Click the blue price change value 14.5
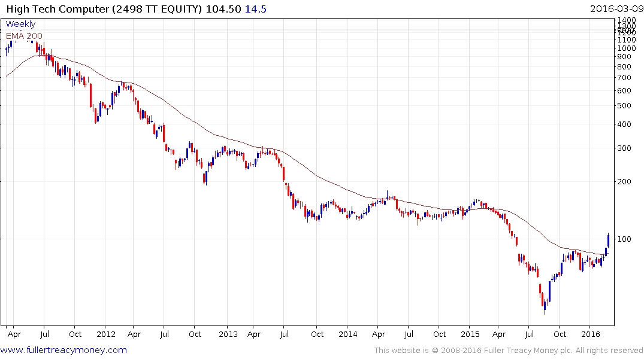 tap(255, 9)
